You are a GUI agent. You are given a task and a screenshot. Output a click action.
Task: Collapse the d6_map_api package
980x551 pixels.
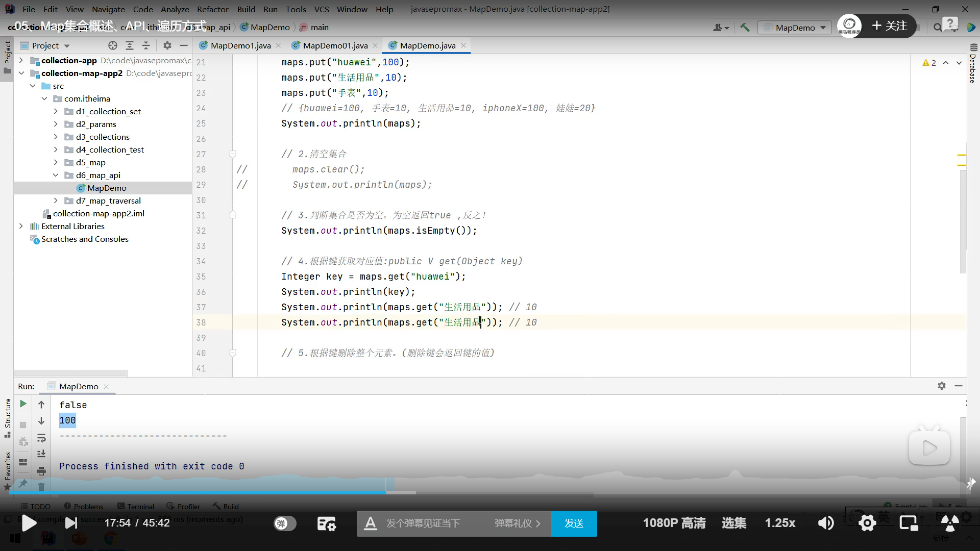(56, 175)
